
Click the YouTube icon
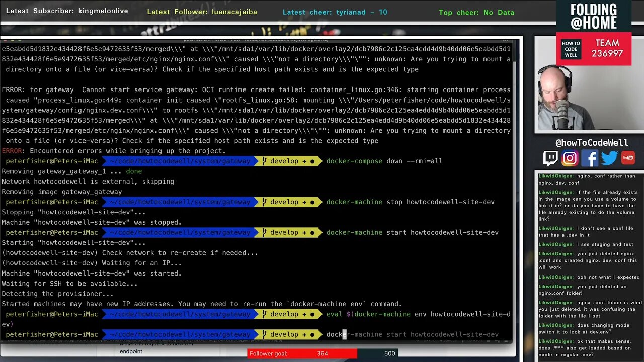[628, 158]
